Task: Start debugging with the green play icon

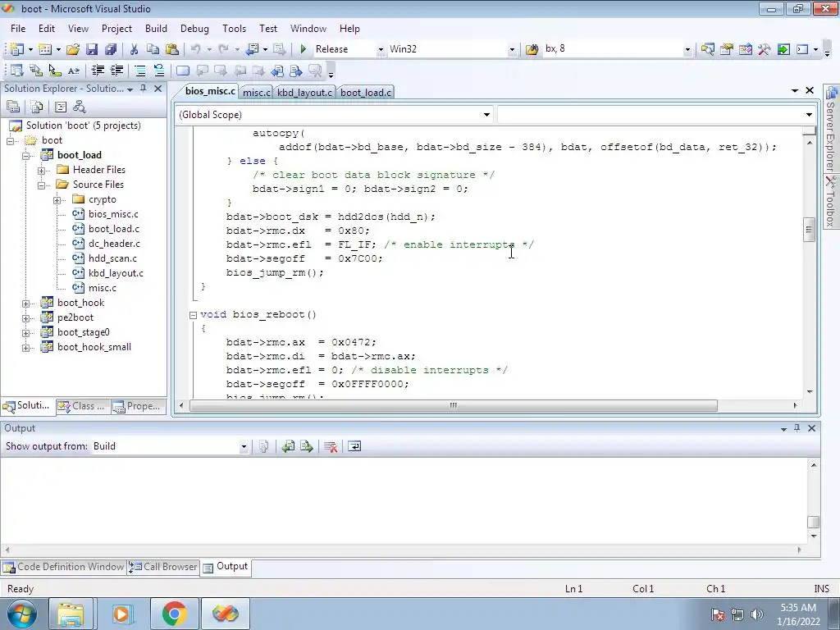Action: tap(303, 49)
